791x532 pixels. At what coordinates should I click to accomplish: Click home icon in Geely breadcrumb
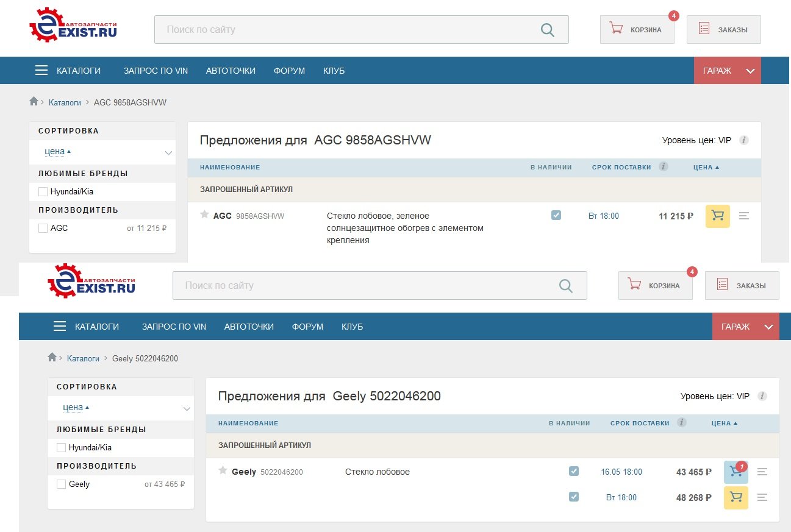[x=52, y=357]
